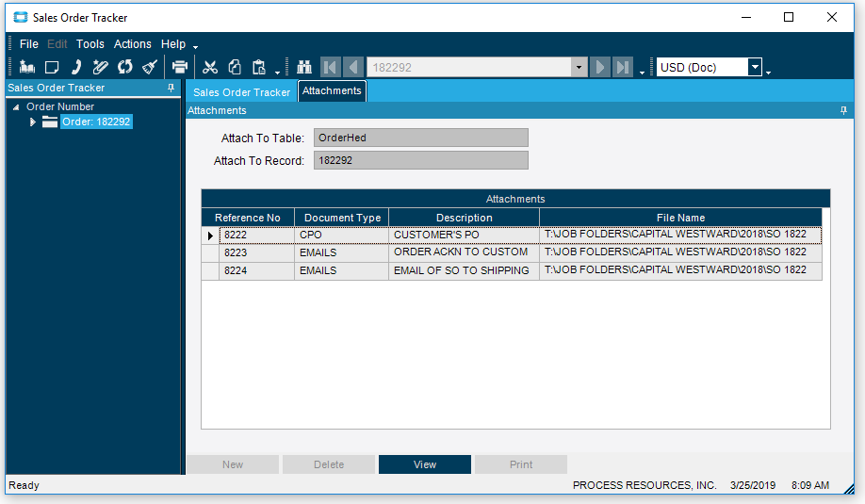The image size is (865, 504).
Task: Select row header for reference 8224
Action: pyautogui.click(x=210, y=270)
